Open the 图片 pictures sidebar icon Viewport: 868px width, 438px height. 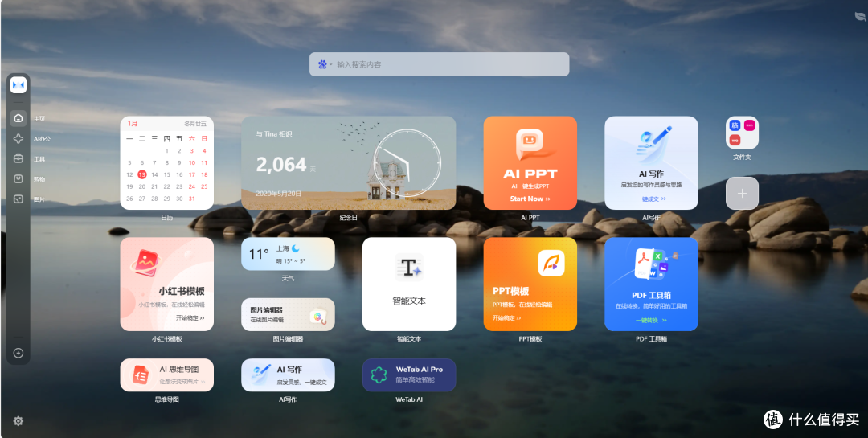pos(18,199)
